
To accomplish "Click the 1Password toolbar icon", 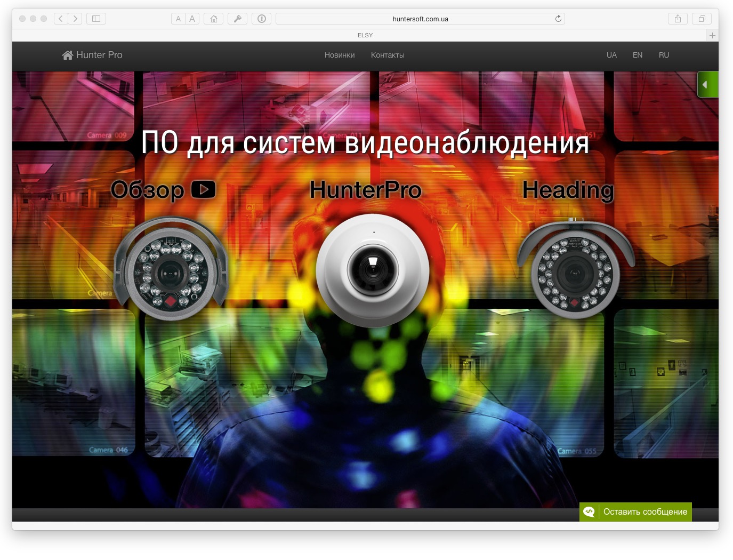I will 261,19.
